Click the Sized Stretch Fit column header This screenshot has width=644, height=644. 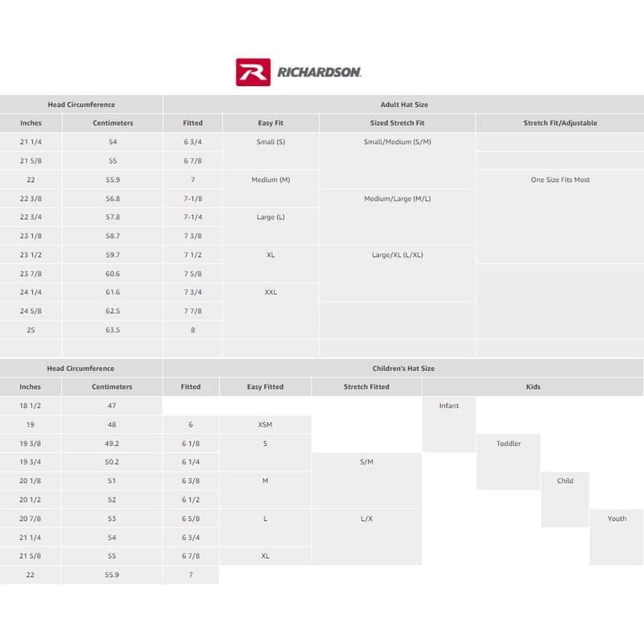397,123
